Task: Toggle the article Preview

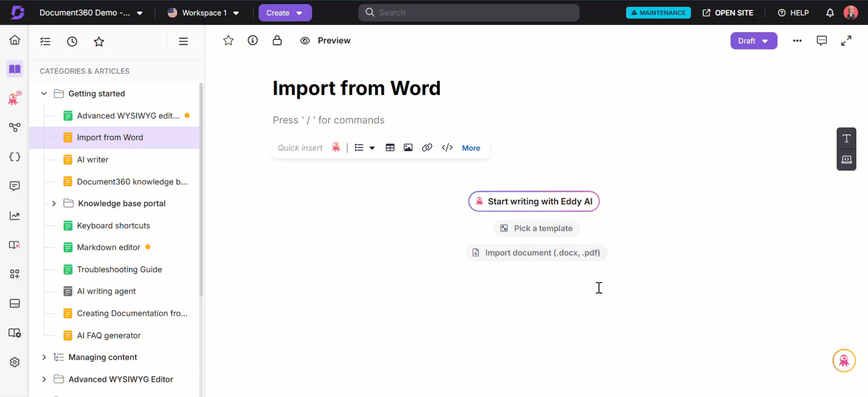Action: pos(325,41)
